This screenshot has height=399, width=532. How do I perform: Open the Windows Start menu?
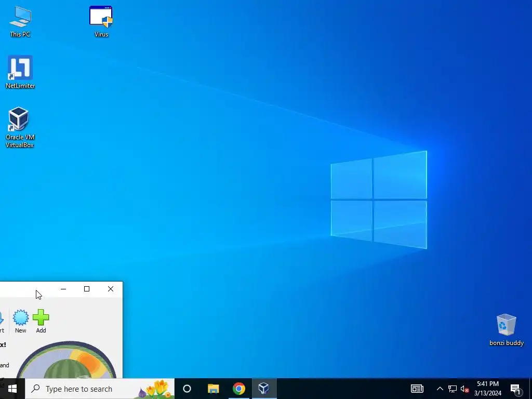point(12,389)
